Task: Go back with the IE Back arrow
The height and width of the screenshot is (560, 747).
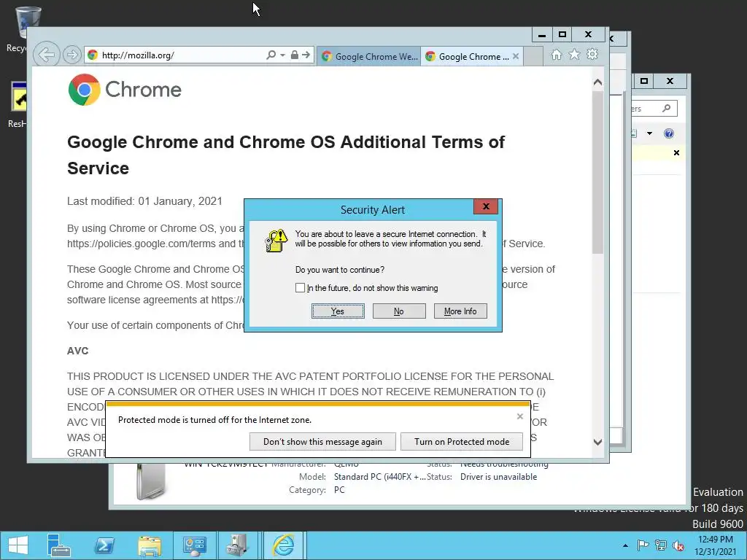Action: point(47,55)
